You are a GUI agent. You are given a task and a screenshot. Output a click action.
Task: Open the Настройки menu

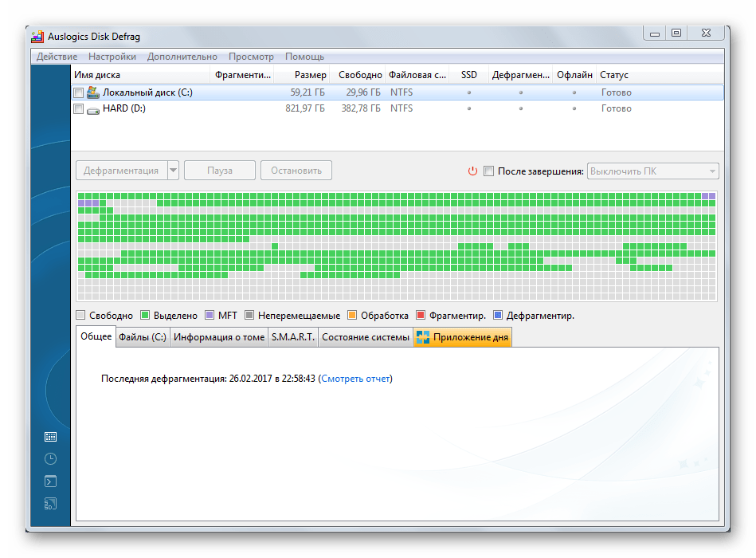click(x=112, y=57)
